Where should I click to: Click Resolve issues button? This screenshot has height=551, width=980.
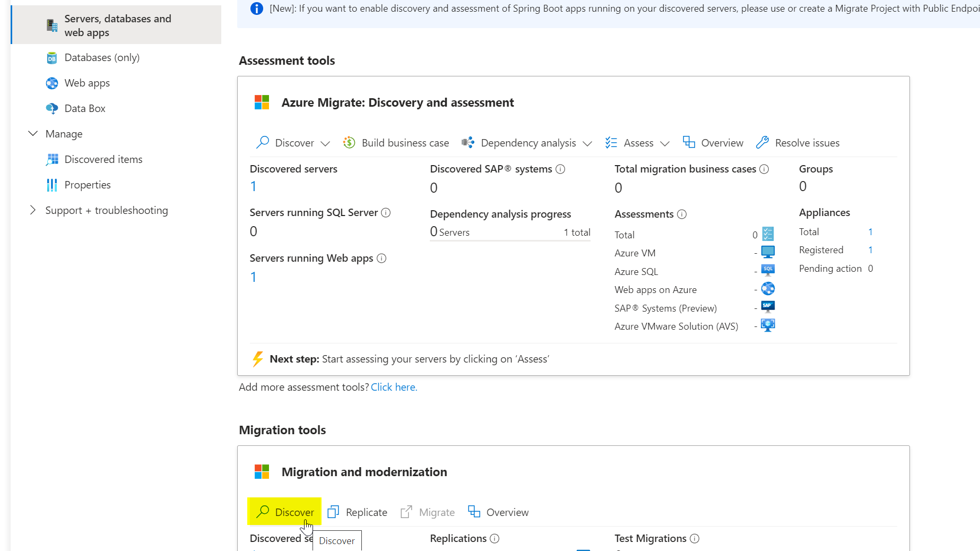point(797,143)
